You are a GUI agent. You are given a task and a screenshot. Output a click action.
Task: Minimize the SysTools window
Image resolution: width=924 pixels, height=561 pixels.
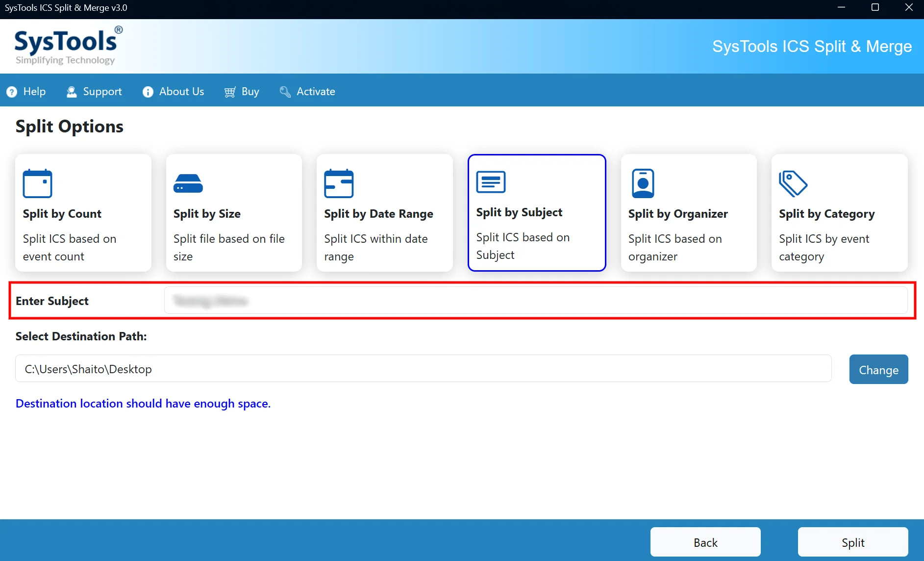[x=841, y=8]
